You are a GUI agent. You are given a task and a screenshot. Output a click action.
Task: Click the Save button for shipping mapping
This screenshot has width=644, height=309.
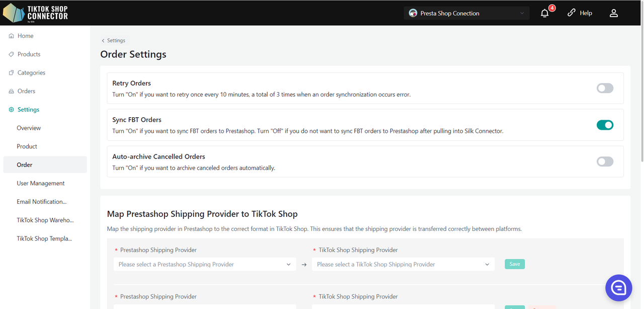[515, 264]
